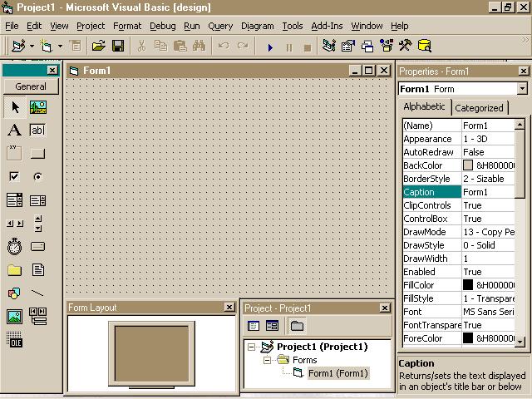
Task: Choose the TextBox control tool
Action: (x=37, y=131)
